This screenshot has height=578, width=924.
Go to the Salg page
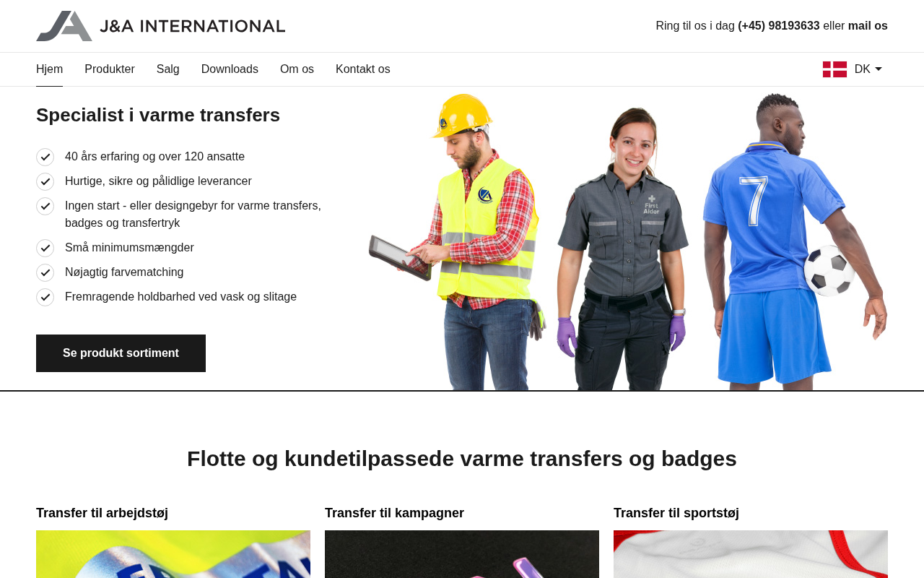click(x=168, y=69)
